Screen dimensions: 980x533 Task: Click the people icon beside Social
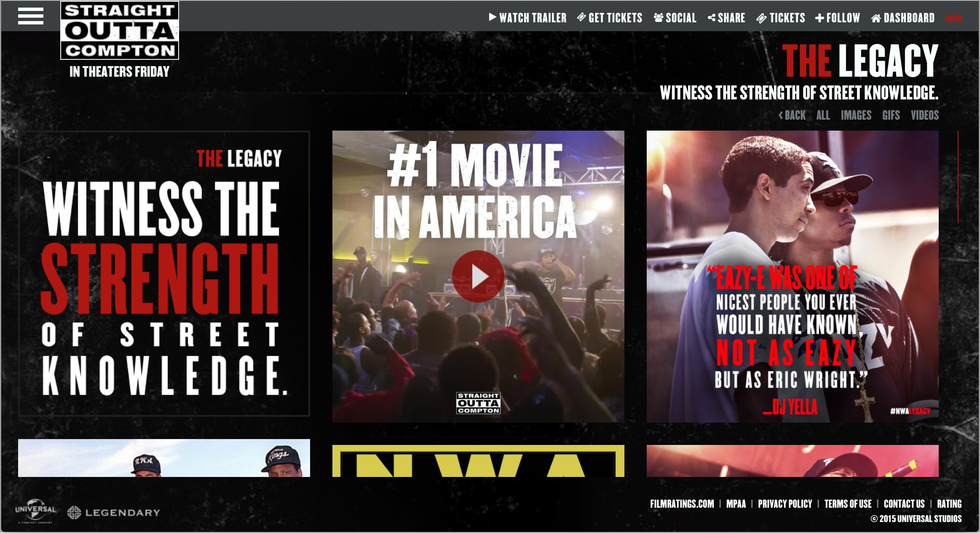pos(659,17)
